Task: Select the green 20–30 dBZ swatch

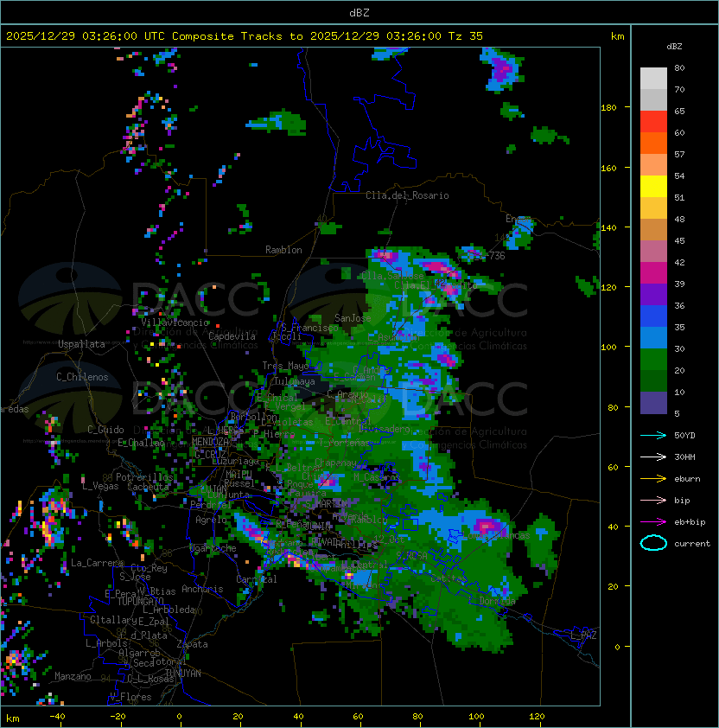Action: (653, 360)
